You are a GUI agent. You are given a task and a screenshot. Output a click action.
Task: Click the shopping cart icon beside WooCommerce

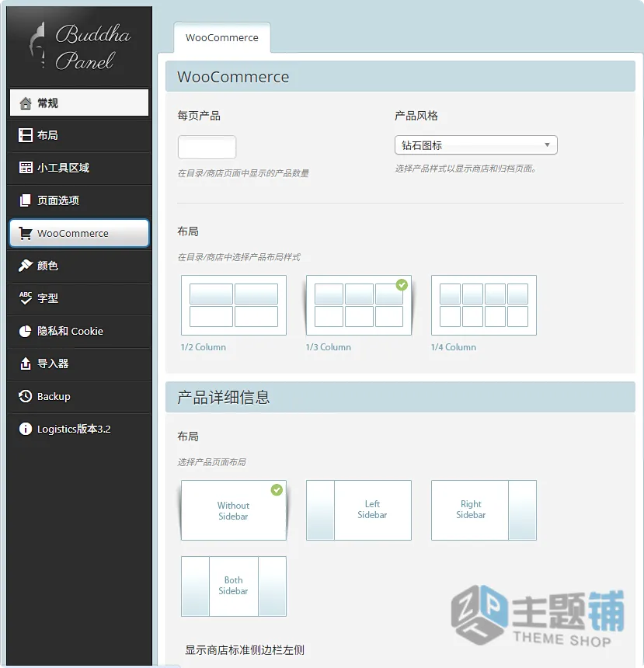26,233
